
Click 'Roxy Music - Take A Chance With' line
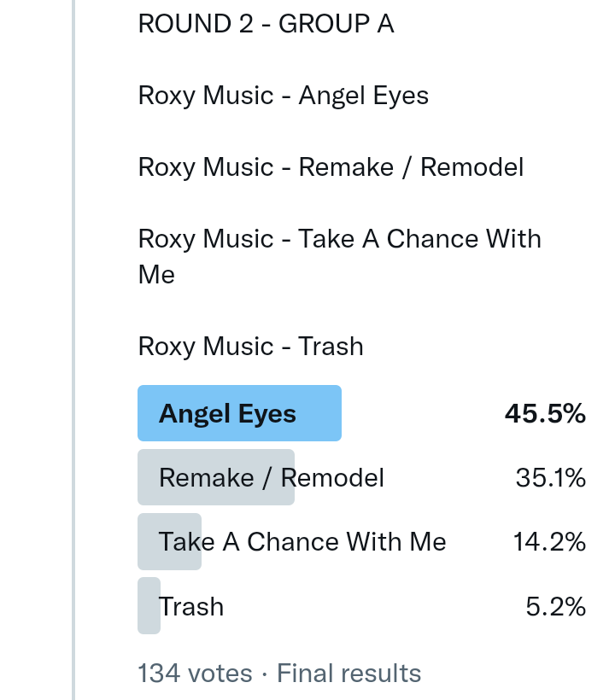coord(339,239)
